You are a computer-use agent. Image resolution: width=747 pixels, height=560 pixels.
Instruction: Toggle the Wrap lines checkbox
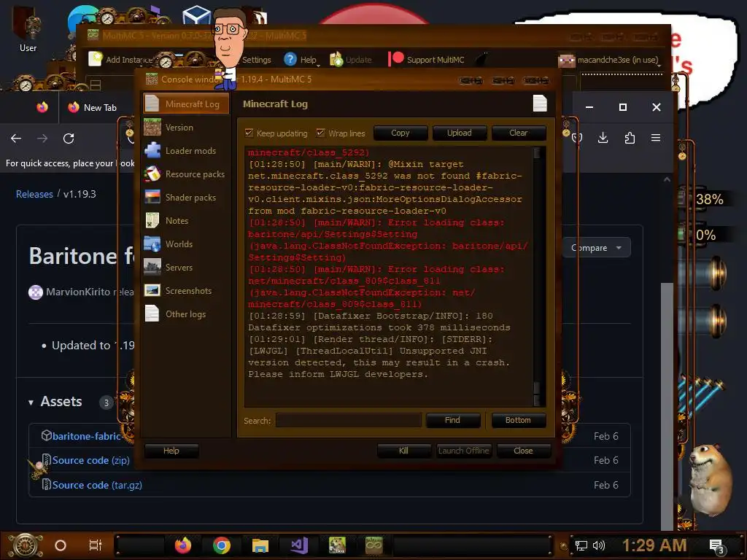coord(321,133)
